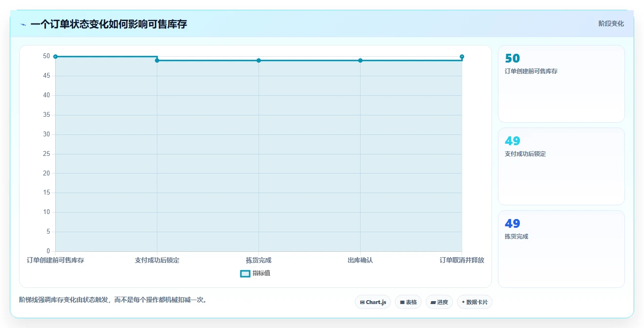Click the data point at 出库确认
The height and width of the screenshot is (328, 644).
(360, 61)
